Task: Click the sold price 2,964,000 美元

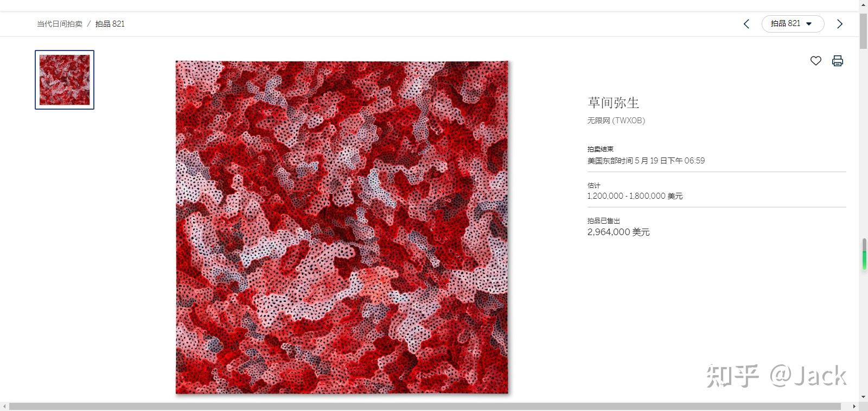Action: (x=618, y=232)
